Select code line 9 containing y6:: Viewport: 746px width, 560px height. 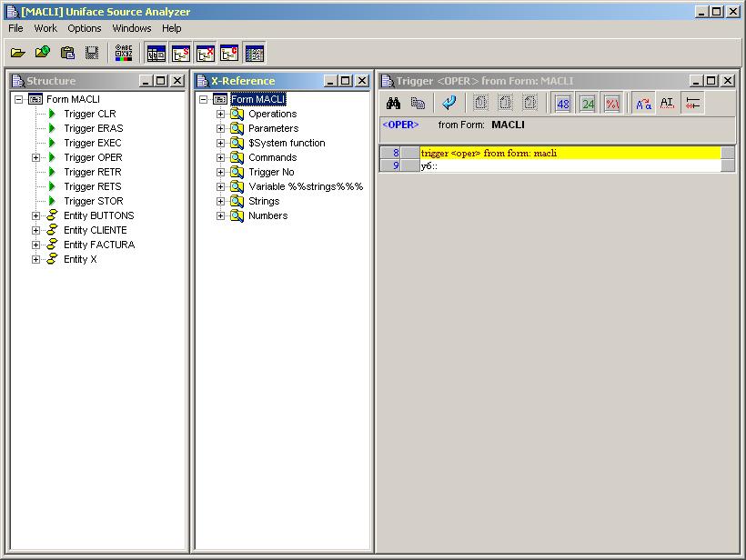[570, 165]
